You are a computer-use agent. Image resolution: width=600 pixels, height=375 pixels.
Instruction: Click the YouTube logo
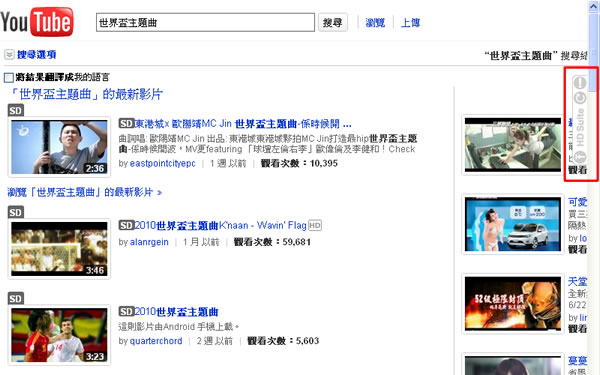(37, 22)
